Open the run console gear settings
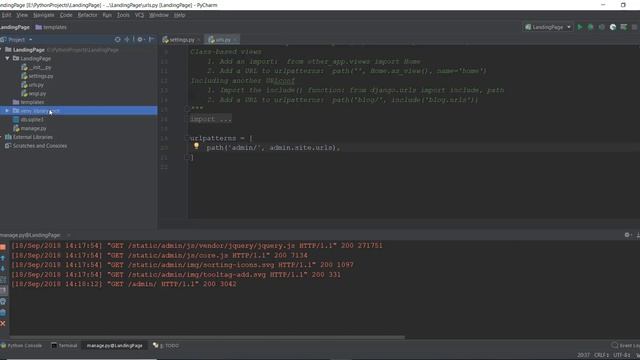Image resolution: width=640 pixels, height=360 pixels. click(627, 235)
